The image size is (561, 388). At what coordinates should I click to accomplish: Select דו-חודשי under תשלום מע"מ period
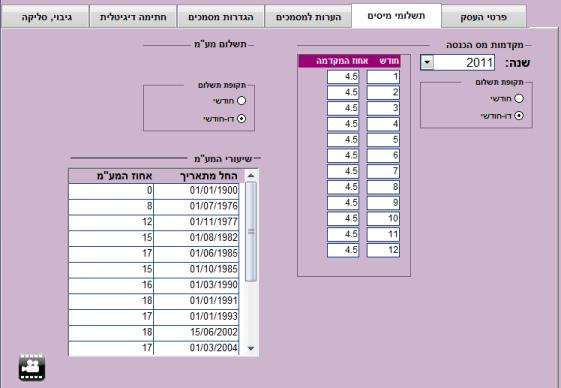(242, 118)
